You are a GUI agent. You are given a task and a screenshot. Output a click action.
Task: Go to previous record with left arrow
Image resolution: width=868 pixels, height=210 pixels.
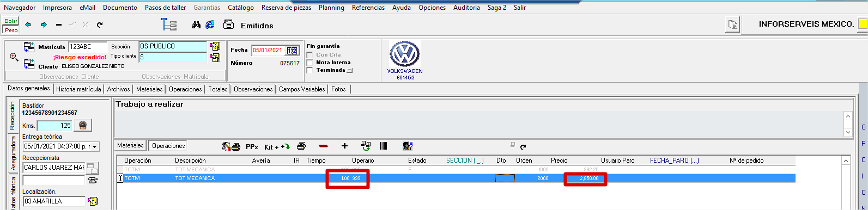(x=28, y=25)
